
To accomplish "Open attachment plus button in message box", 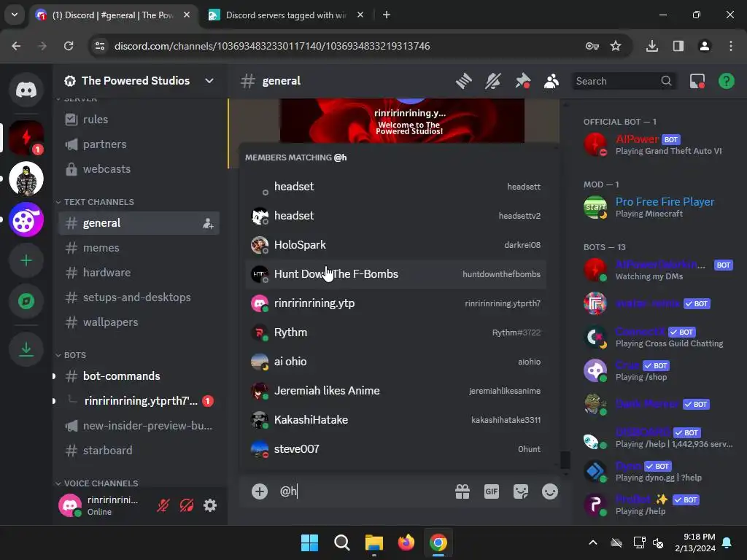I will 260,491.
